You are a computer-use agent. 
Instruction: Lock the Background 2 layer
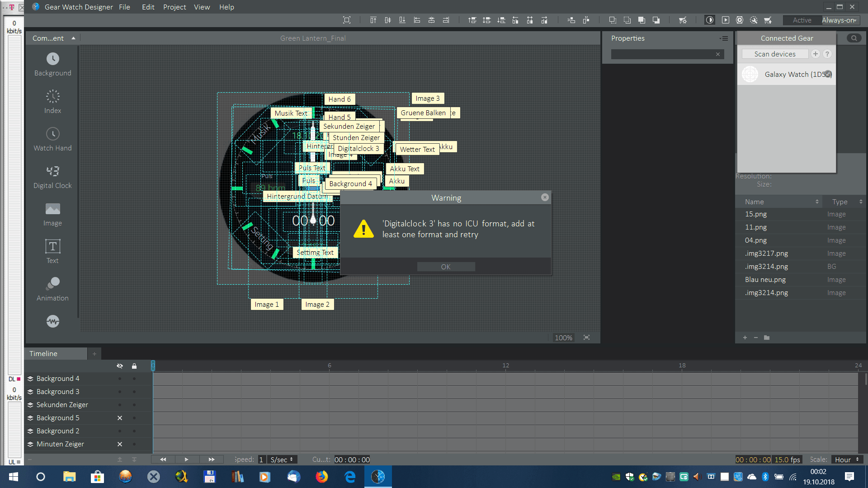pos(134,431)
